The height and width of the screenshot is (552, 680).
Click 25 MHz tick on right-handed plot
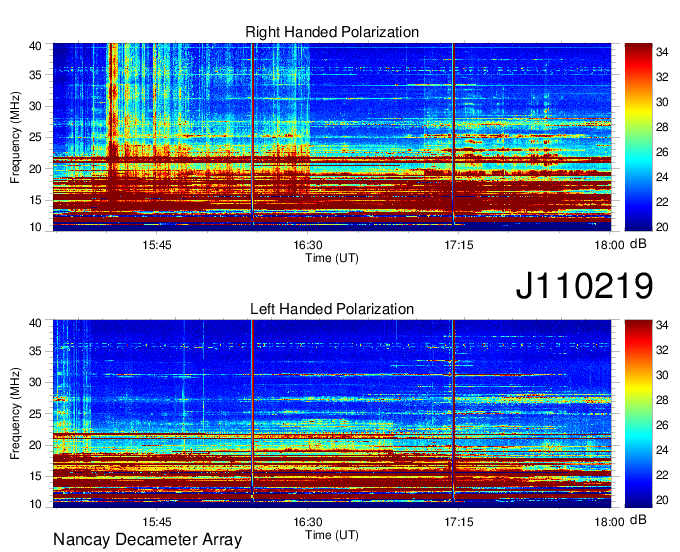(35, 137)
